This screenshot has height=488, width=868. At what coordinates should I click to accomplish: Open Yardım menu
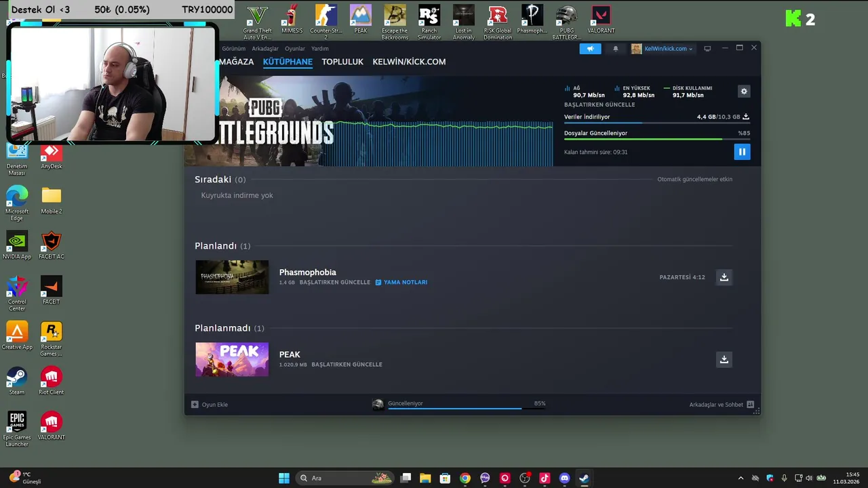[319, 49]
